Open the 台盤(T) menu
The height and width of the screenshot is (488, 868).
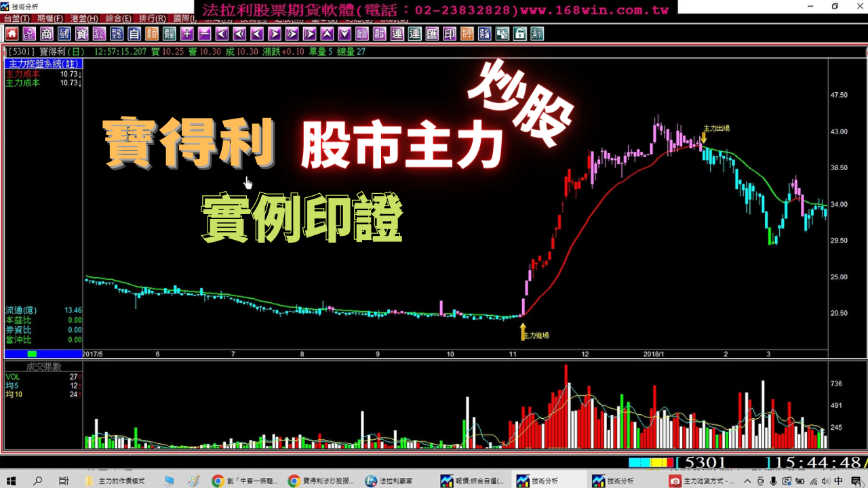16,19
